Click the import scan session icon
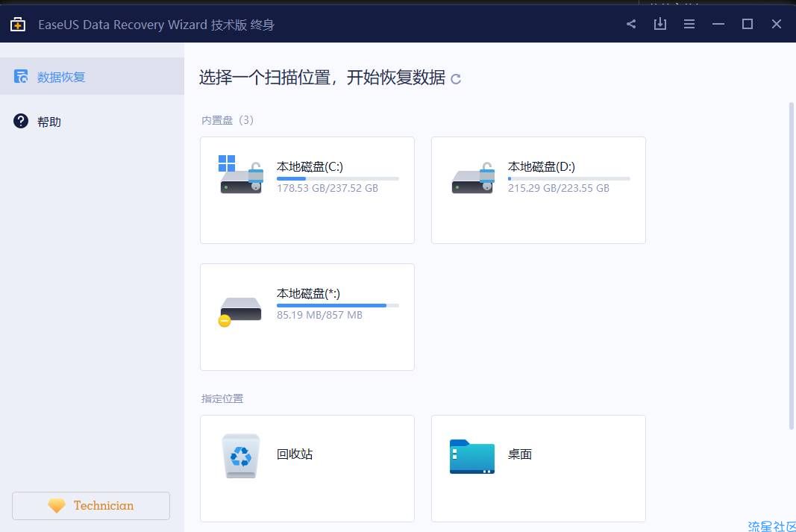 click(x=660, y=24)
